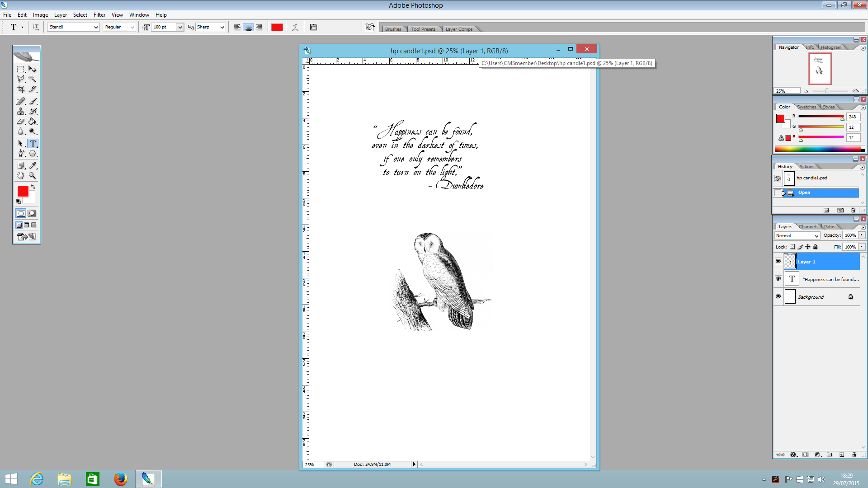Switch to the Actions tab
Screen dimensions: 868x488
(807, 167)
